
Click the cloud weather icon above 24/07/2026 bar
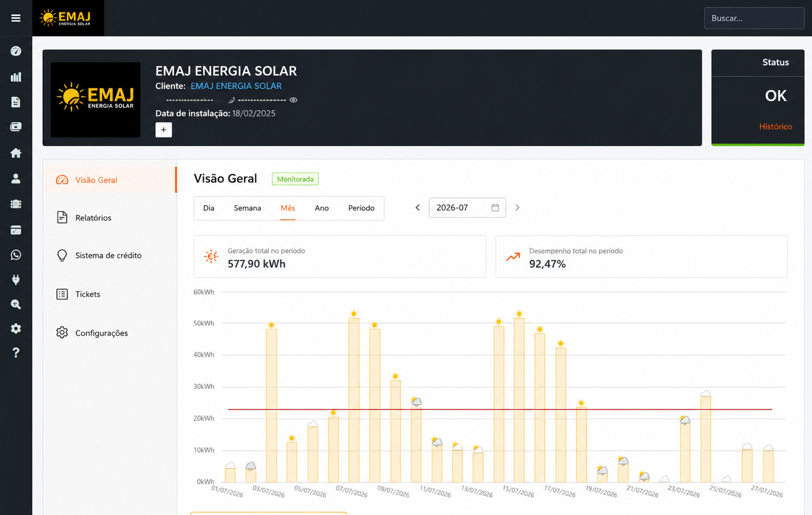[x=706, y=394]
